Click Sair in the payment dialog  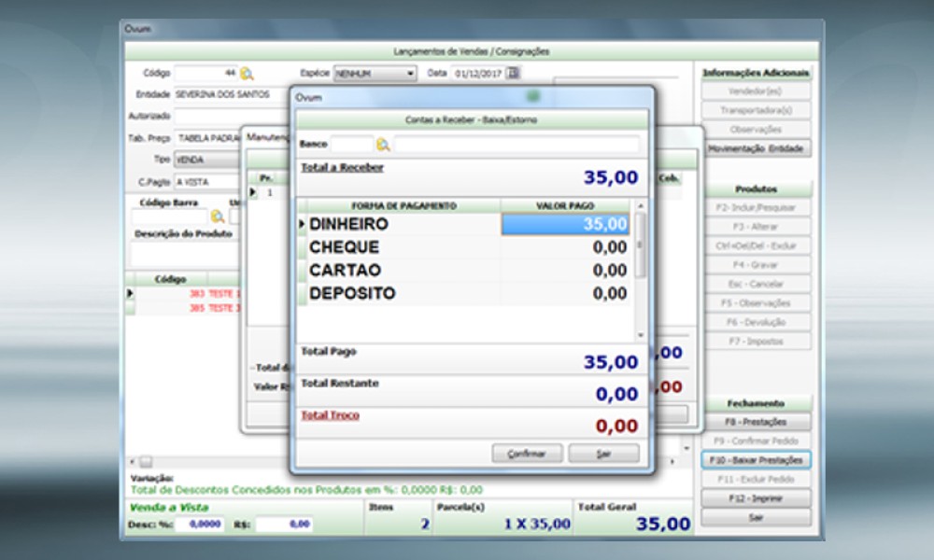pyautogui.click(x=603, y=454)
